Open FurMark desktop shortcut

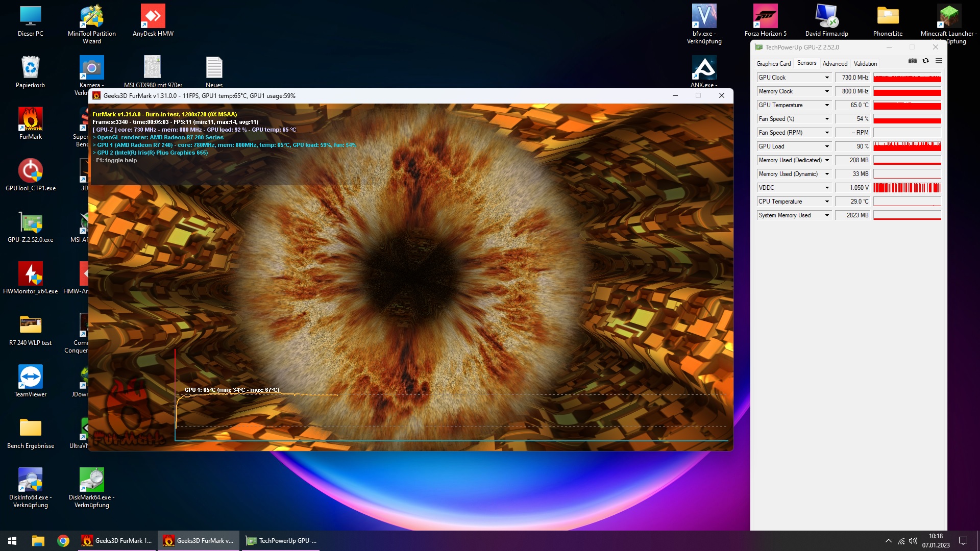point(31,123)
